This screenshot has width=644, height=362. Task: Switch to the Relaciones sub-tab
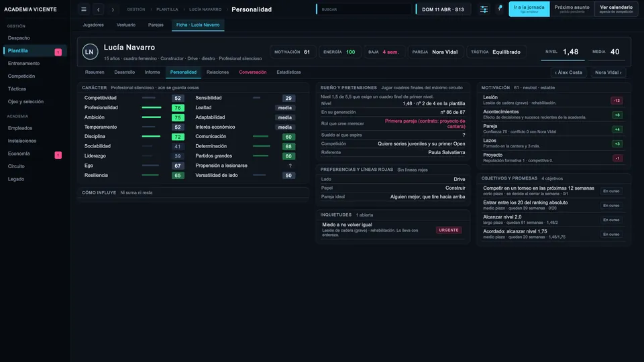pos(217,72)
